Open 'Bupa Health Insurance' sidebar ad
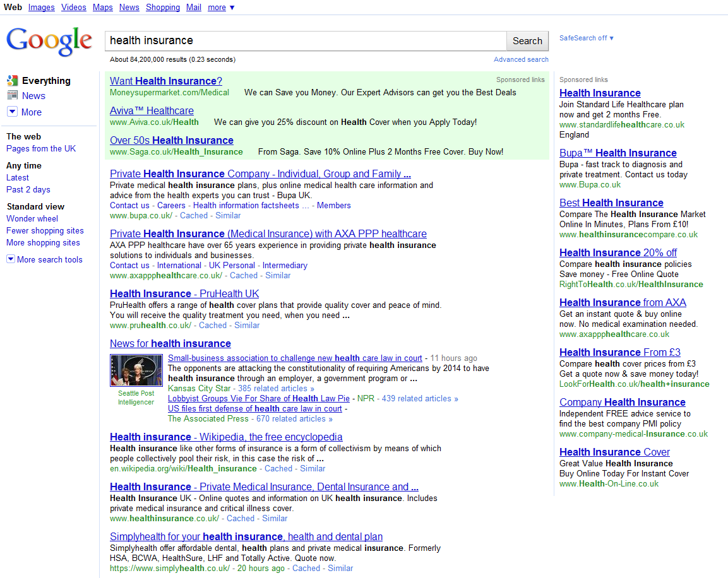728x578 pixels. [x=618, y=153]
